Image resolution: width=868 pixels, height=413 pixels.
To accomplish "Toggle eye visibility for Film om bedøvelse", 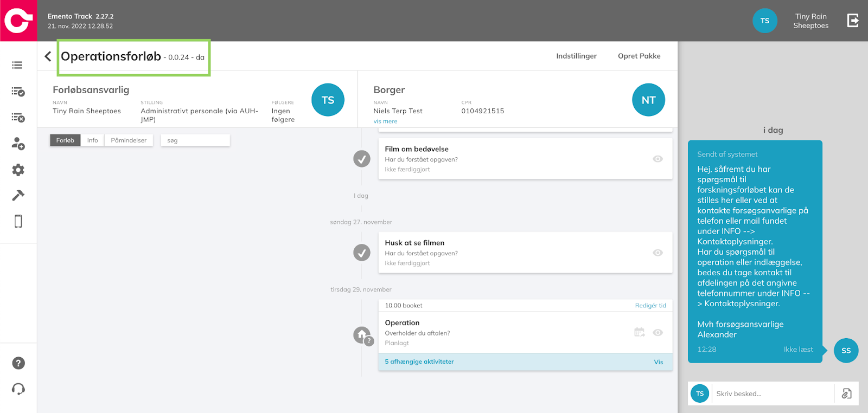I will pos(658,159).
